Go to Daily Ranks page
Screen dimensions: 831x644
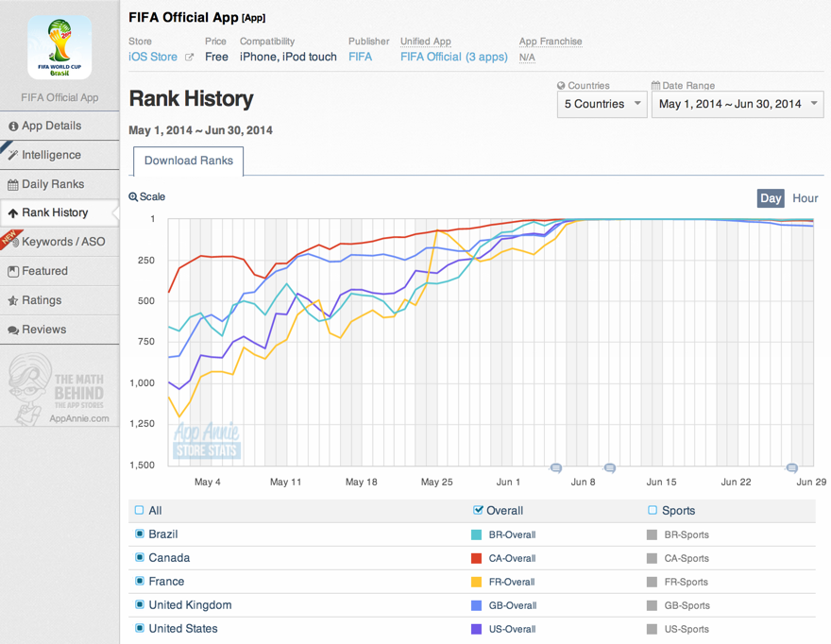point(59,184)
